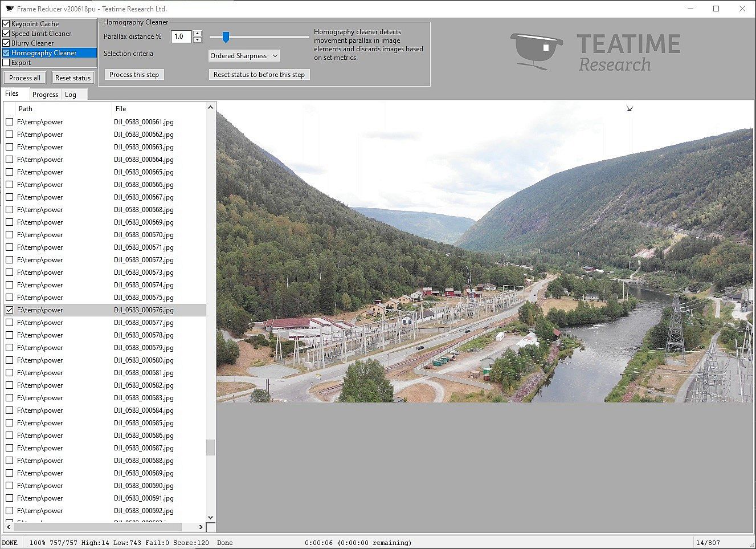Click file list scroll up arrow

[210, 107]
